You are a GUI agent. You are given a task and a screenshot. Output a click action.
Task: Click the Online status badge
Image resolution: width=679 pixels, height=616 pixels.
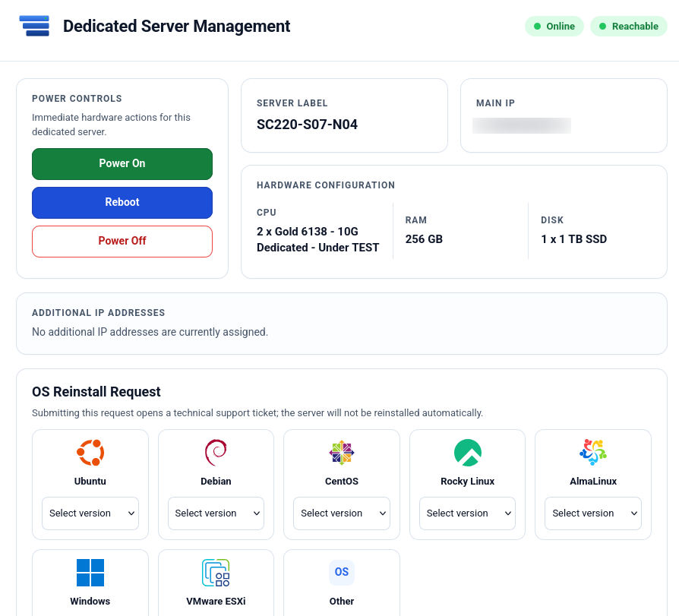point(554,27)
